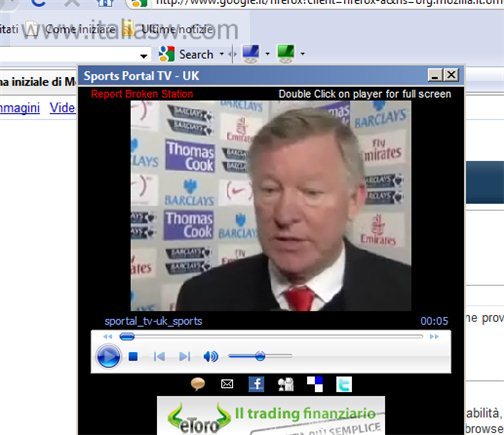Click the people share icon below player
Viewport: 504px width, 435px height.
[286, 384]
